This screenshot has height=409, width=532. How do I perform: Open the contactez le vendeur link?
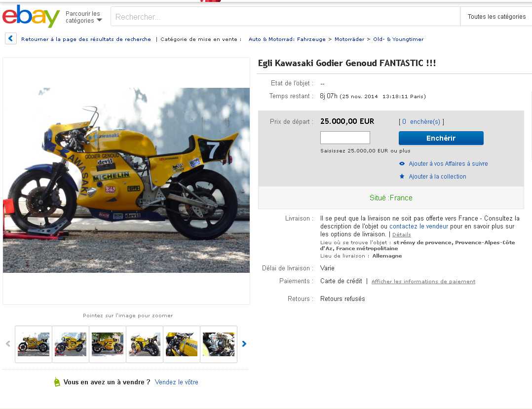(418, 226)
